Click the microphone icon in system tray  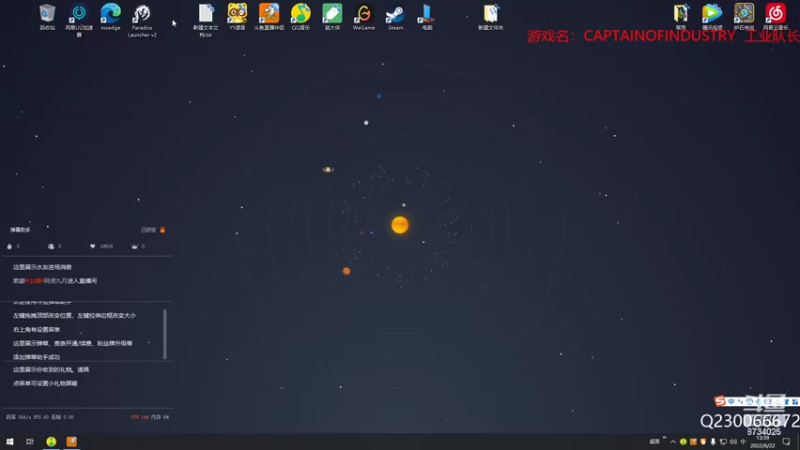[x=713, y=442]
